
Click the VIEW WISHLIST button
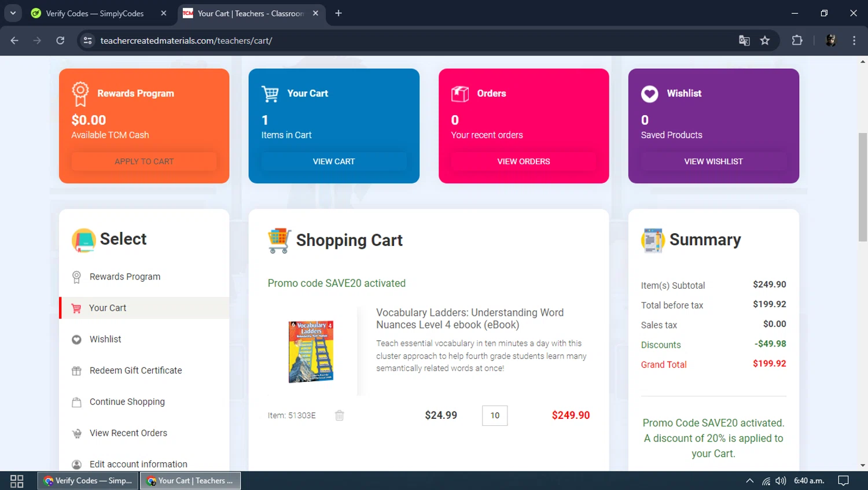click(713, 161)
